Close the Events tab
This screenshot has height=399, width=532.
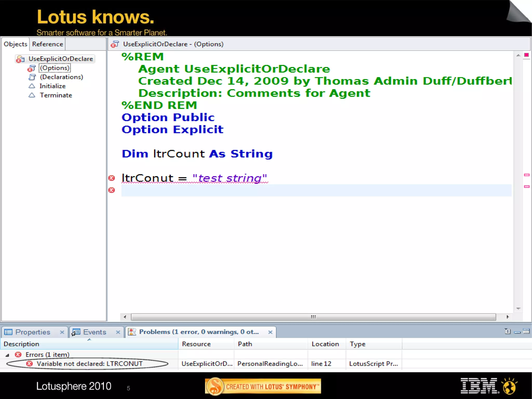pos(118,332)
